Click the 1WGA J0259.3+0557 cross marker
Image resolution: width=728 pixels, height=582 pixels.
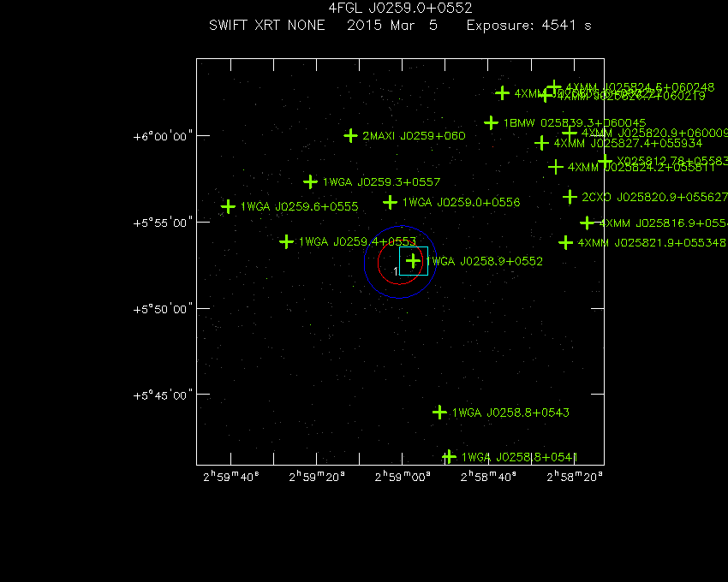(310, 181)
